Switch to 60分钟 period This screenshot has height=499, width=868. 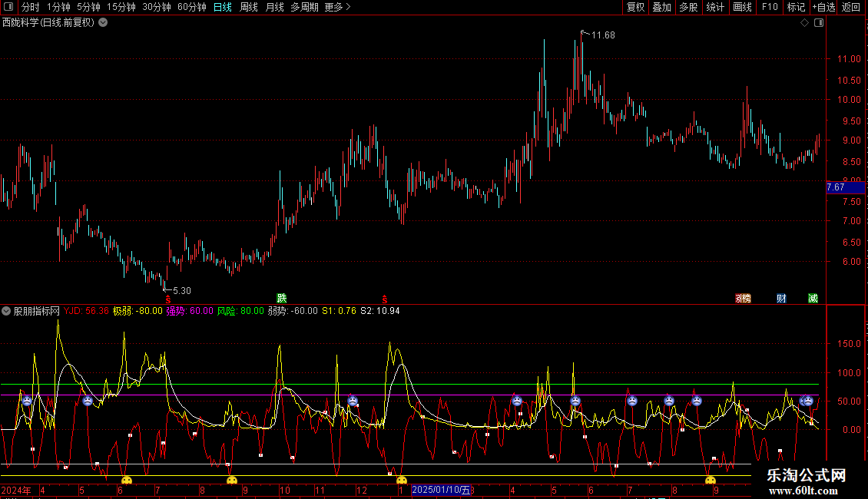pos(191,7)
